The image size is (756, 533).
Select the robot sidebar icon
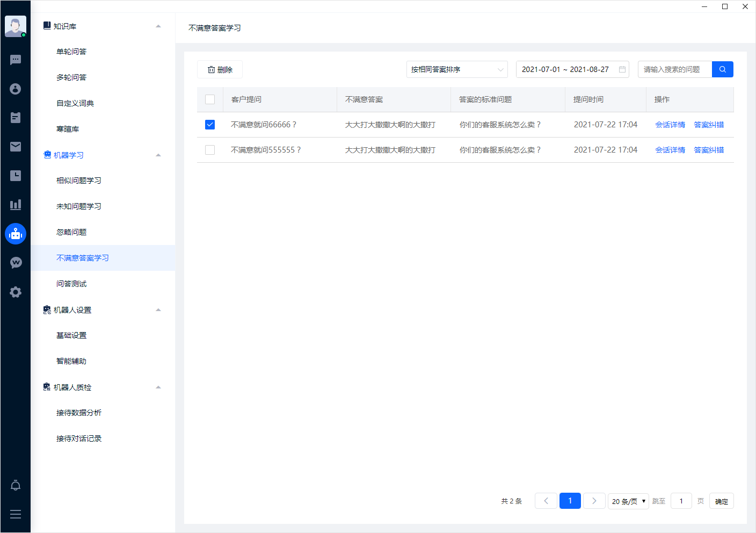tap(16, 234)
